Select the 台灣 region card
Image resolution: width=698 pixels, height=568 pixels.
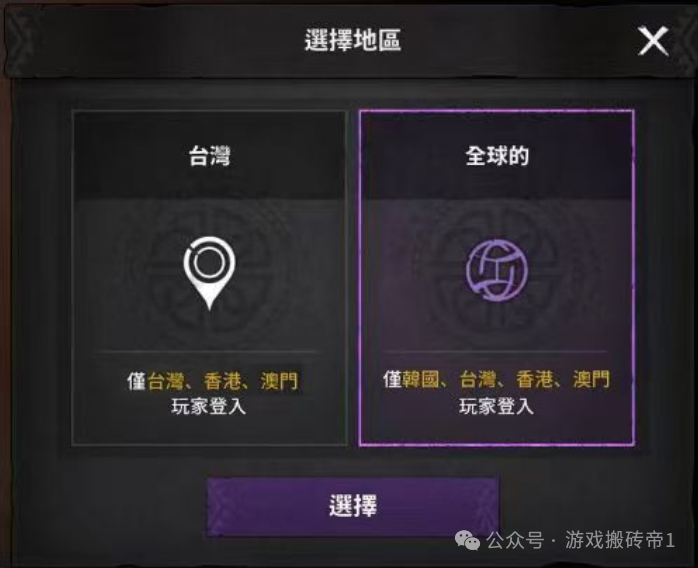pyautogui.click(x=209, y=278)
